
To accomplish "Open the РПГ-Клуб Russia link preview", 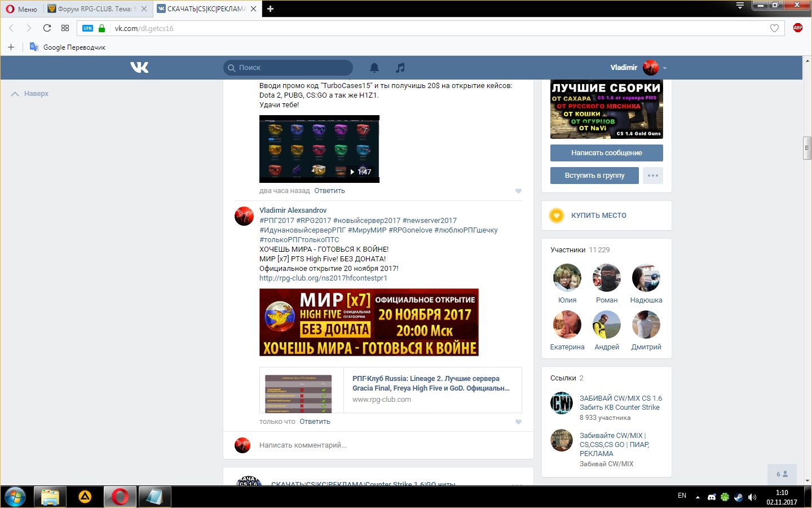I will point(390,390).
